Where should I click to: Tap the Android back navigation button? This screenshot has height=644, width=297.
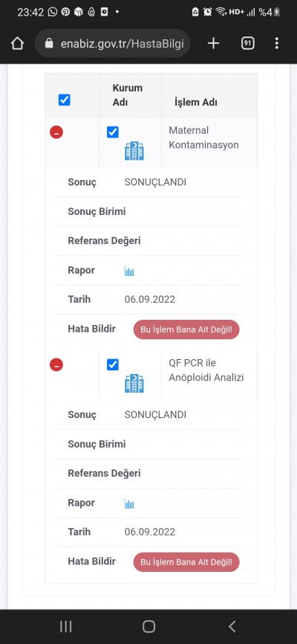tap(232, 626)
